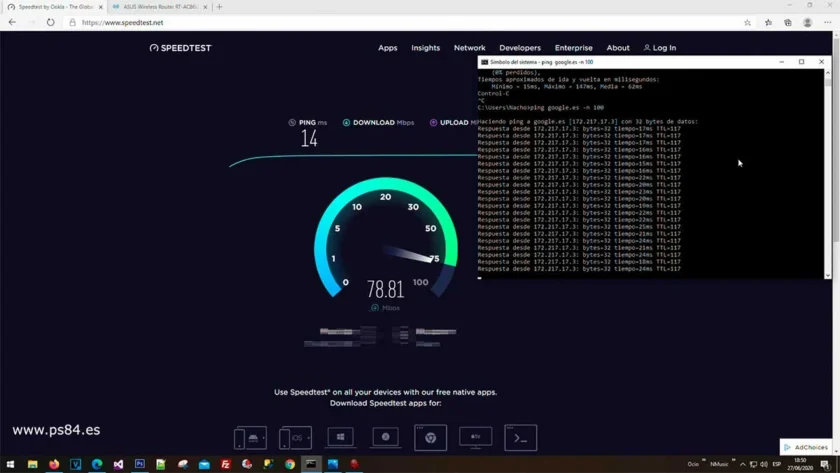Open Visual Studio from the taskbar
The width and height of the screenshot is (840, 473).
point(118,464)
